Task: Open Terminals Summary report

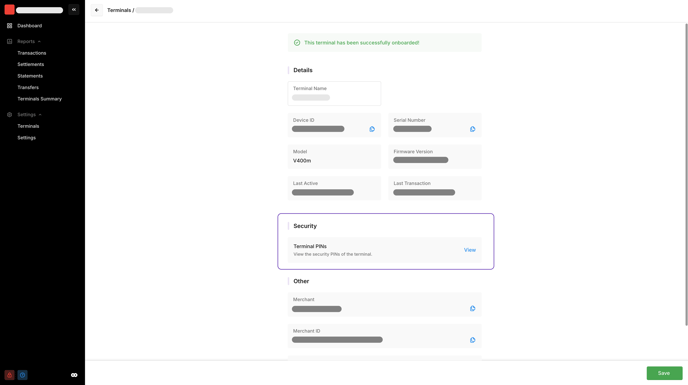Action: (39, 99)
